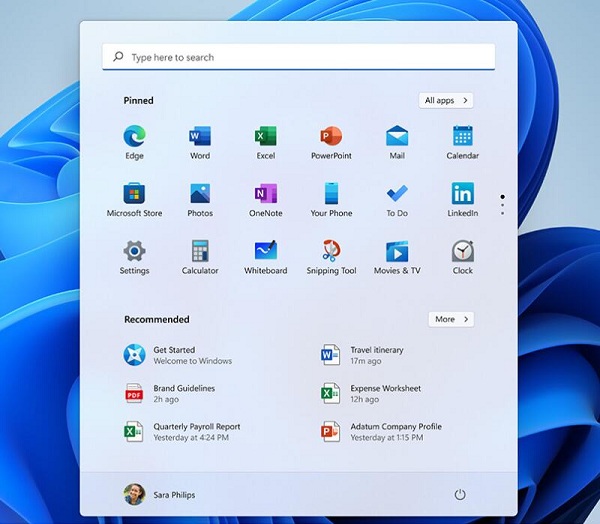This screenshot has height=524, width=600.
Task: Go to second pinned page dot
Action: click(502, 205)
